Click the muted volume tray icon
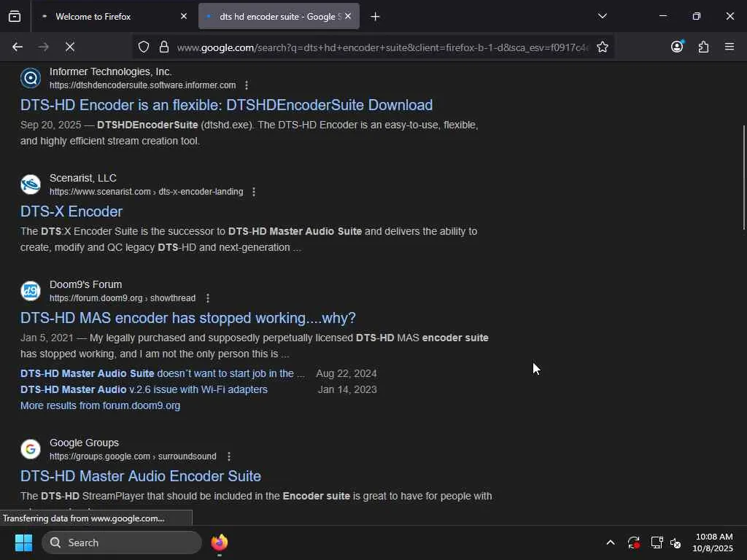This screenshot has height=560, width=747. 676,542
